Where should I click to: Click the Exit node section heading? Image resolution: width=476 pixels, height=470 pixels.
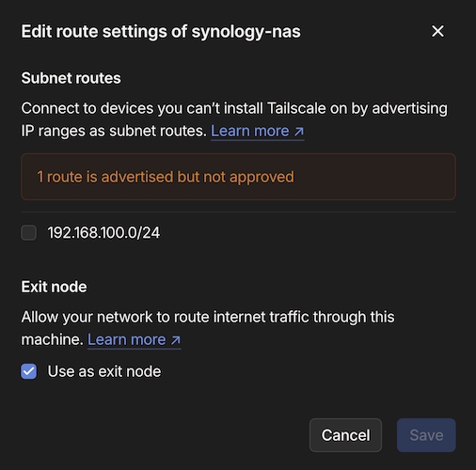[x=54, y=287]
